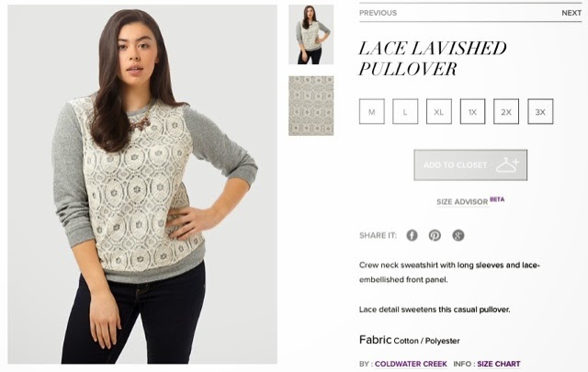Viewport: 588px width, 372px height.
Task: Share via the Google Plus icon
Action: pos(458,235)
